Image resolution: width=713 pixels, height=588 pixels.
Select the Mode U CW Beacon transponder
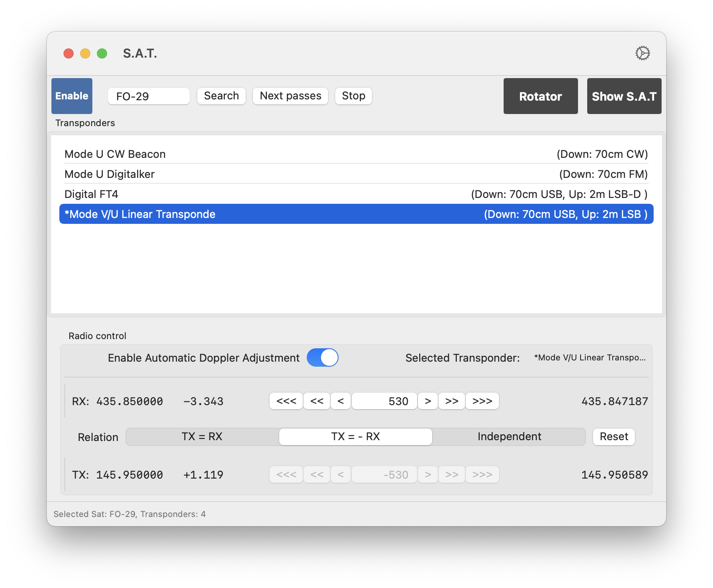(x=356, y=154)
